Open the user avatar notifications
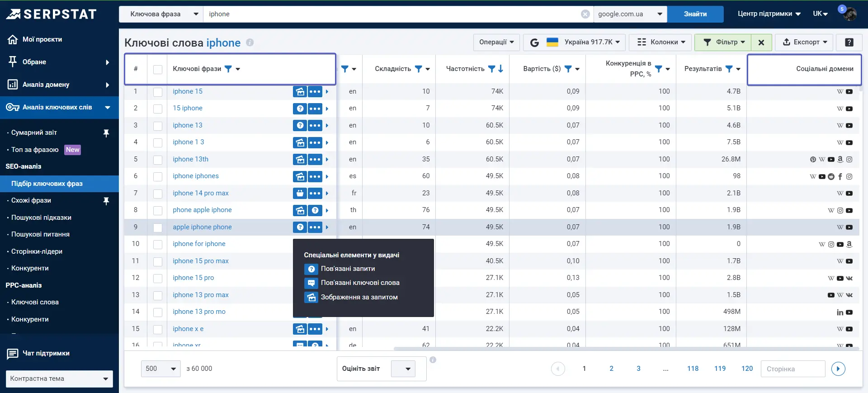The height and width of the screenshot is (393, 868). coord(849,14)
